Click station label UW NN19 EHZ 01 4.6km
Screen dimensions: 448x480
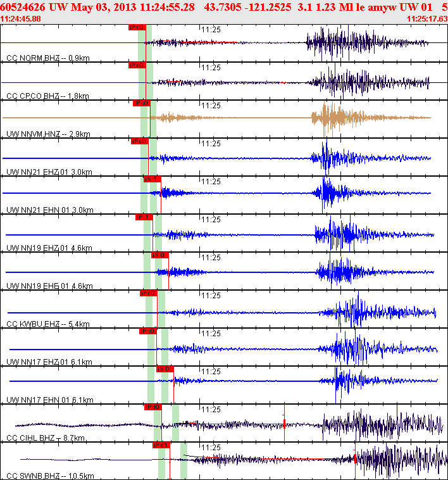pos(49,248)
